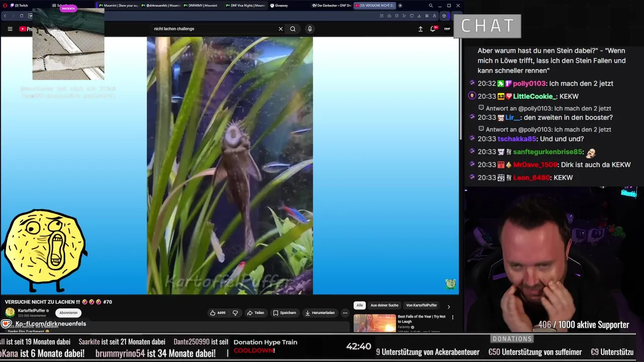Open the YouTube notifications bell

click(x=433, y=29)
